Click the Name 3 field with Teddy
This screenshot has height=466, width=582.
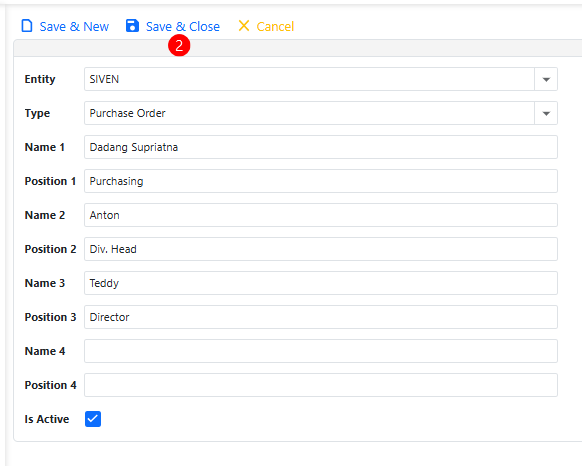point(321,283)
